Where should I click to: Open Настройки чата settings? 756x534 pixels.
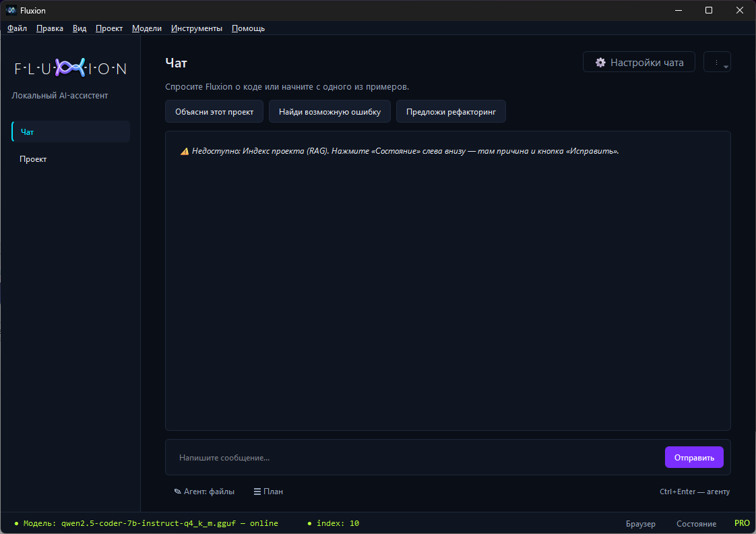click(x=639, y=62)
